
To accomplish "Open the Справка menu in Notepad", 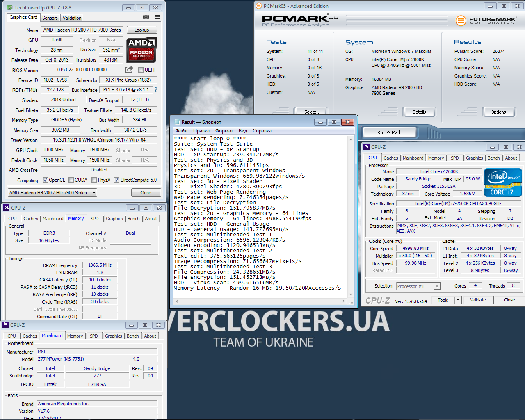I will [262, 131].
